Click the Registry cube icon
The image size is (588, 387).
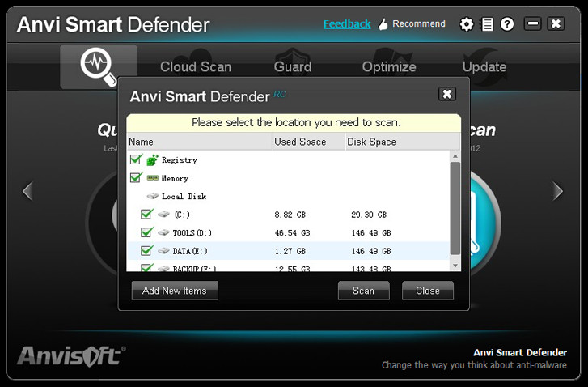(152, 160)
